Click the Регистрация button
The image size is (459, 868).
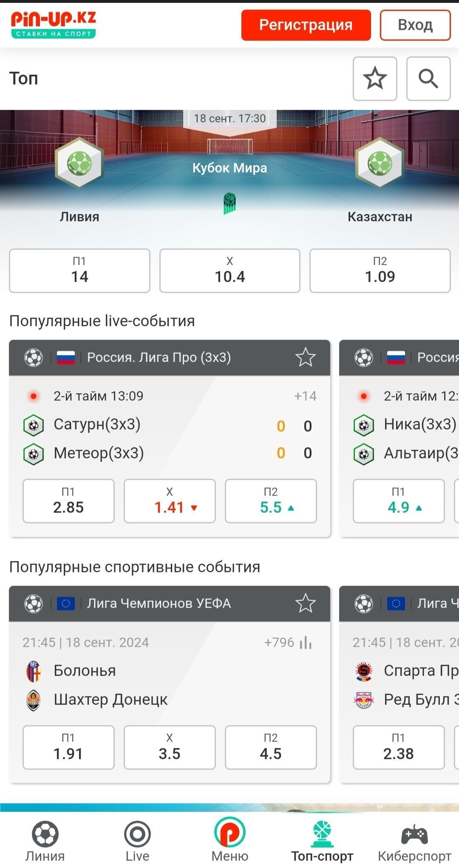point(306,25)
